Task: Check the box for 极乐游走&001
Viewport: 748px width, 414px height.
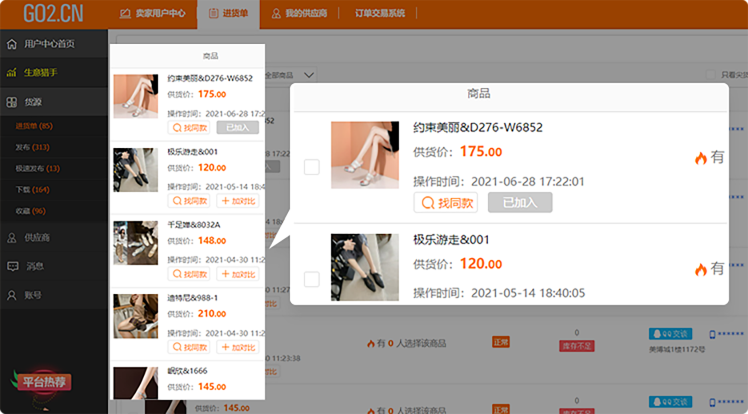Action: coord(311,279)
